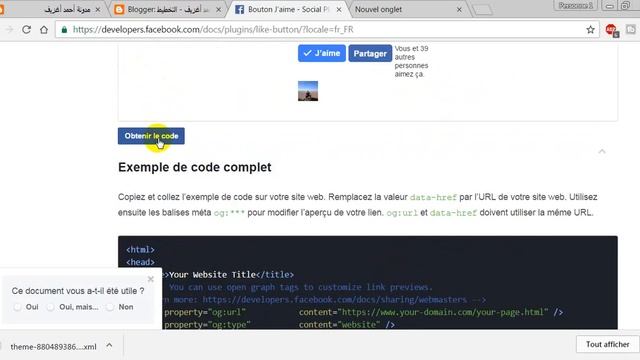Open the red adblock extension icon
This screenshot has height=360, width=640.
(x=611, y=30)
